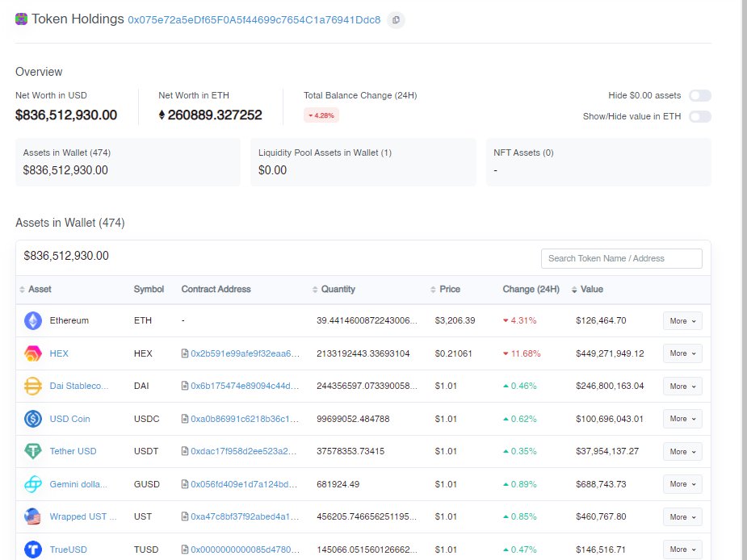747x560 pixels.
Task: Click the contract file icon in DAI row
Action: (x=185, y=386)
